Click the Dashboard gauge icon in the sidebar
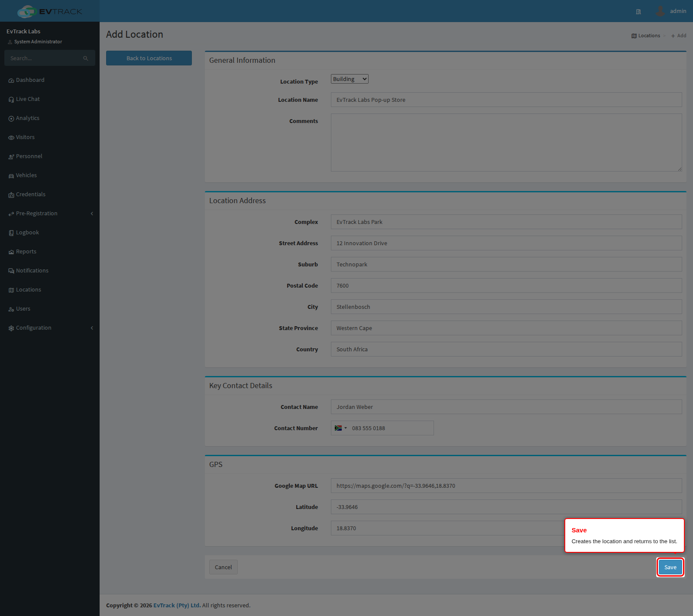Image resolution: width=693 pixels, height=616 pixels. click(11, 81)
